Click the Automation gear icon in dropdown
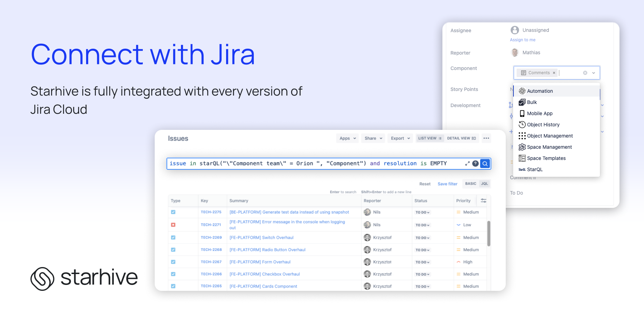Viewport: 644px width, 315px height. (522, 91)
